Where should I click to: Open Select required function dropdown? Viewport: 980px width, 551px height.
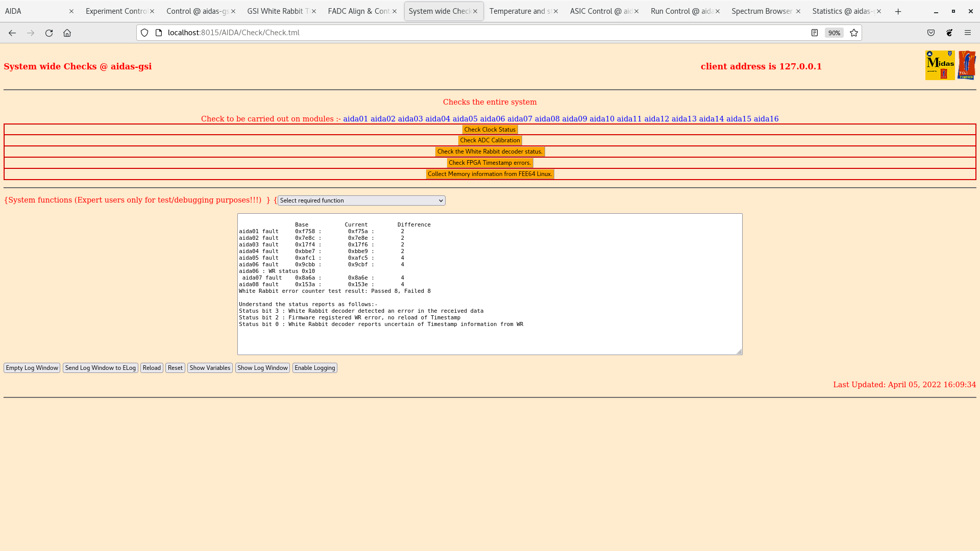pyautogui.click(x=361, y=201)
